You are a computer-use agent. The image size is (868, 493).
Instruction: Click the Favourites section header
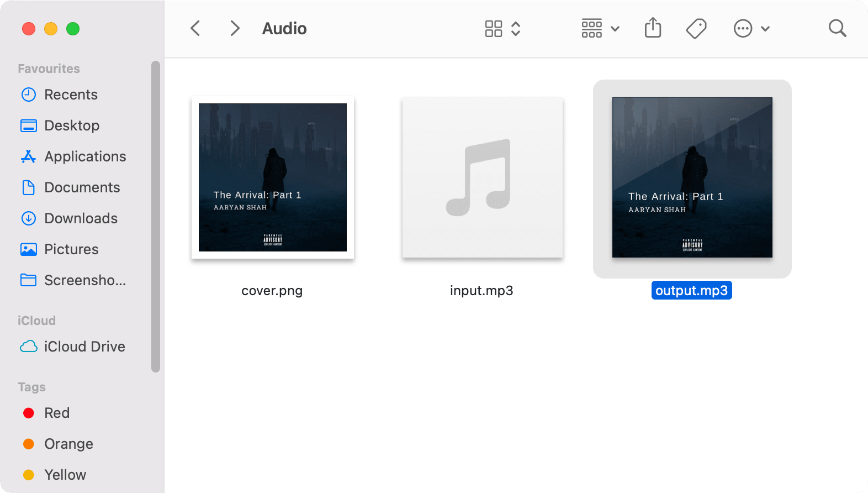point(49,69)
